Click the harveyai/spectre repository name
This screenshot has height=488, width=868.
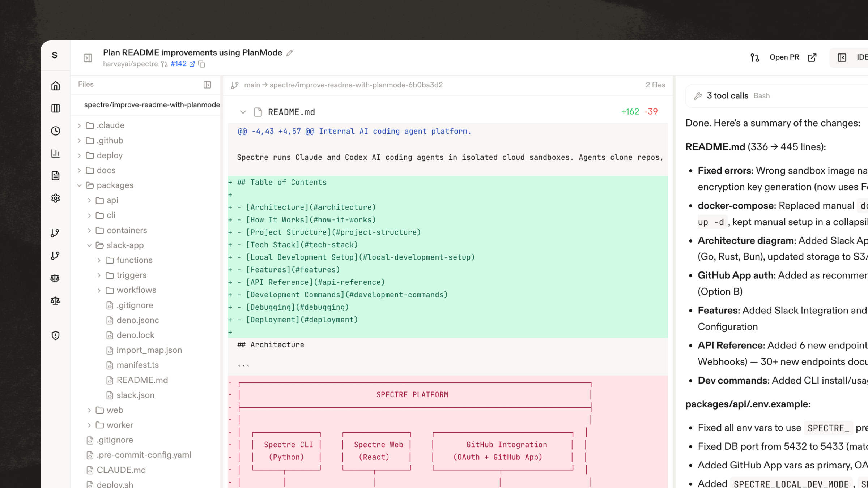pos(131,64)
